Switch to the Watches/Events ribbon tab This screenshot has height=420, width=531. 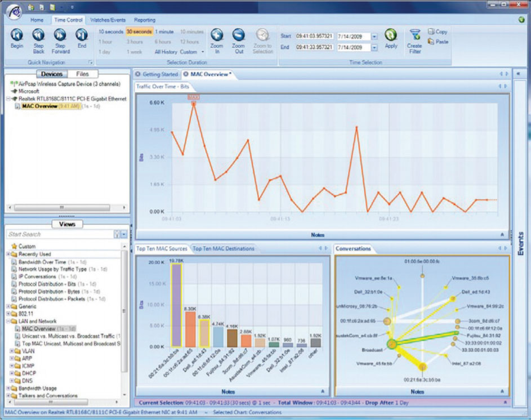coord(108,20)
